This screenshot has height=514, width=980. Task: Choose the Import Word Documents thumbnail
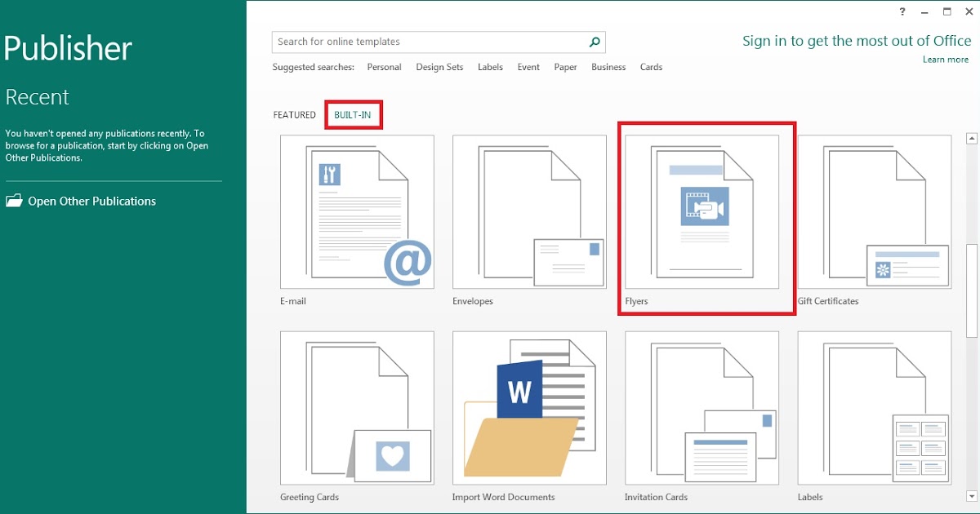529,408
